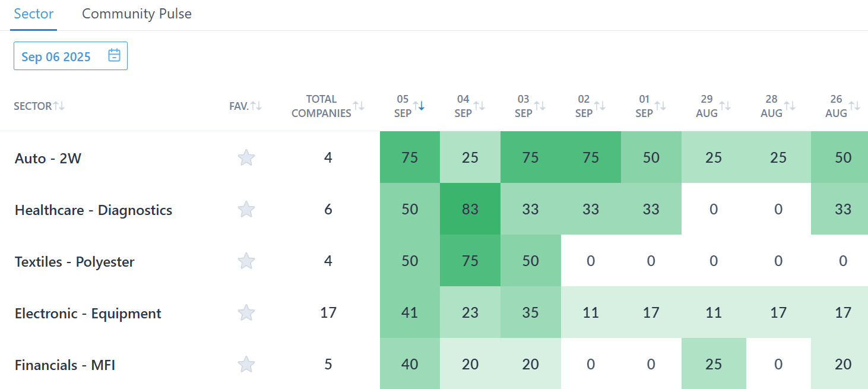Image resolution: width=868 pixels, height=389 pixels.
Task: Click the dark green 83 heatmap cell
Action: coord(470,210)
